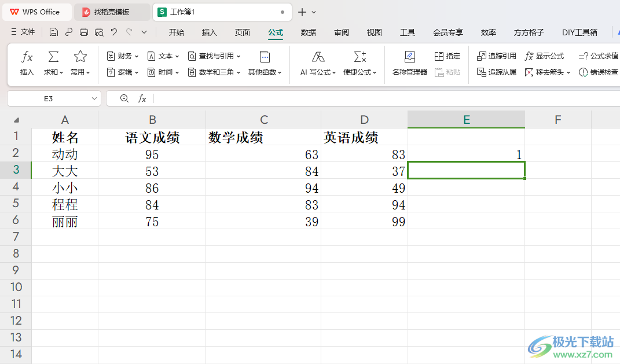Click the Show Formulas icon
The width and height of the screenshot is (620, 364).
coord(529,56)
